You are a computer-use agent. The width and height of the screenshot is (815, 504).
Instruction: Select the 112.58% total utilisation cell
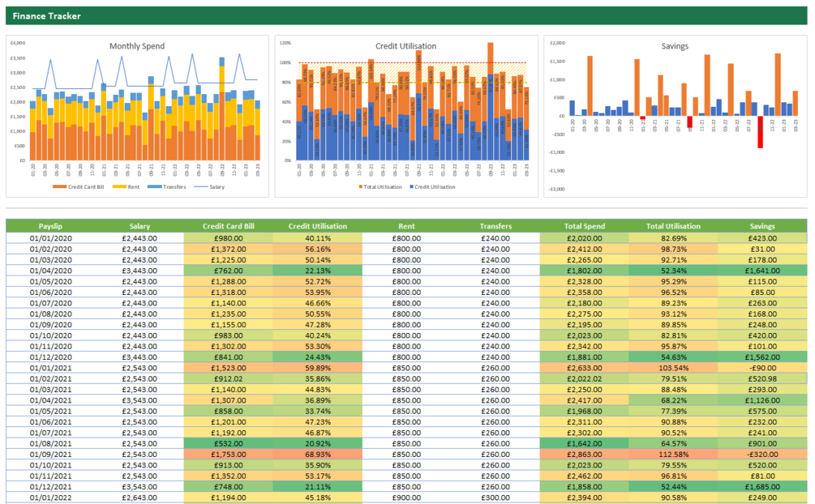(x=673, y=455)
